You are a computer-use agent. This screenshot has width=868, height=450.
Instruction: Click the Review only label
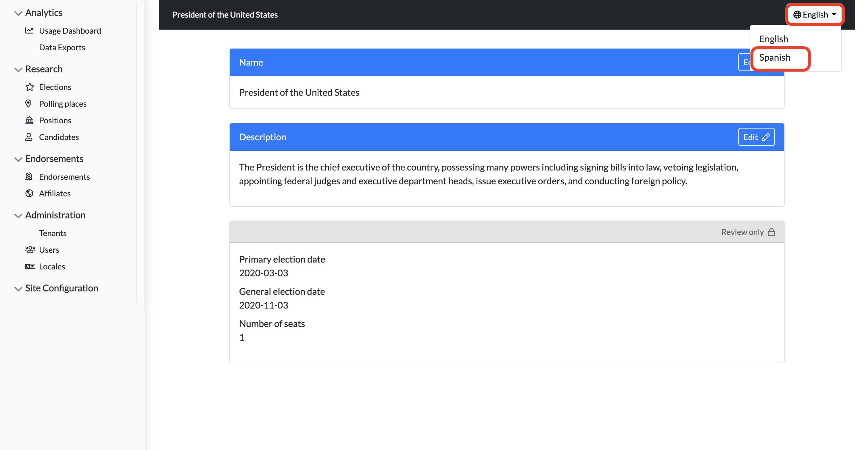[x=742, y=232]
